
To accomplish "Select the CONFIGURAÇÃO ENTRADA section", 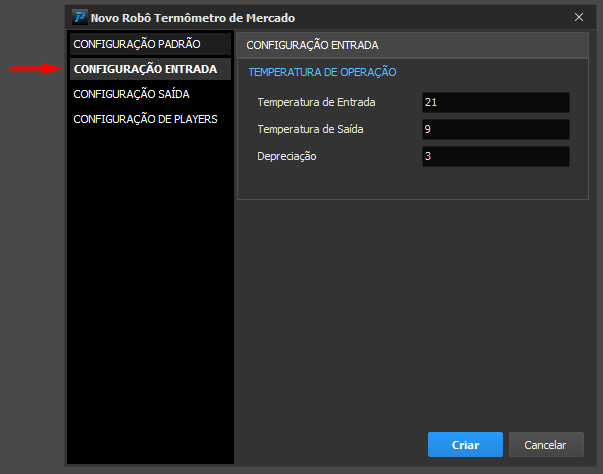I will coord(150,69).
